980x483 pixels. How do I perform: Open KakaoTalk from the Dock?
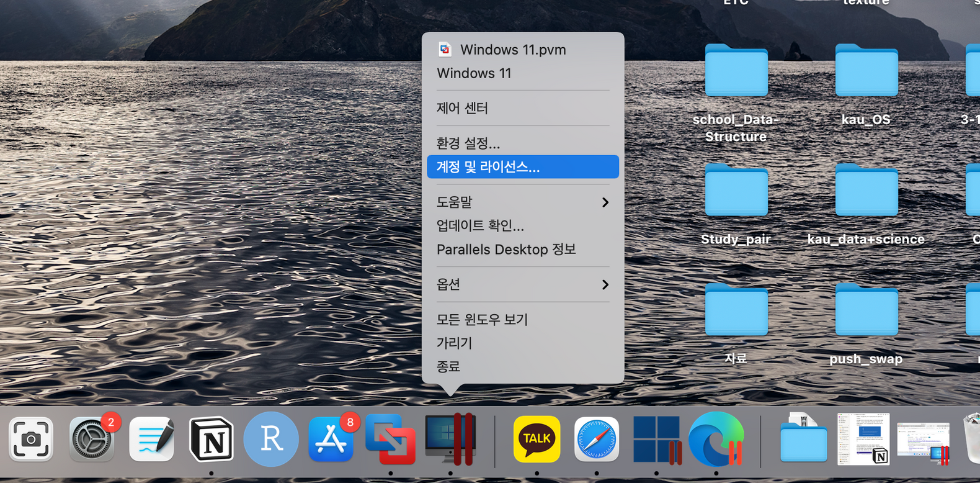[537, 440]
